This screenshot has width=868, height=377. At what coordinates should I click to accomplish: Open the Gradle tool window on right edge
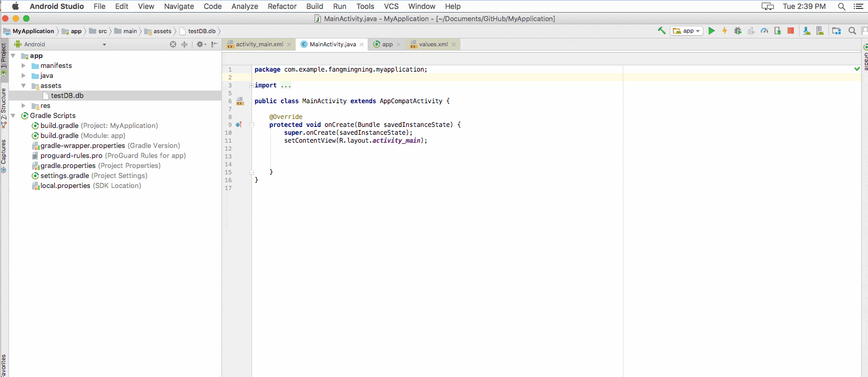point(865,58)
